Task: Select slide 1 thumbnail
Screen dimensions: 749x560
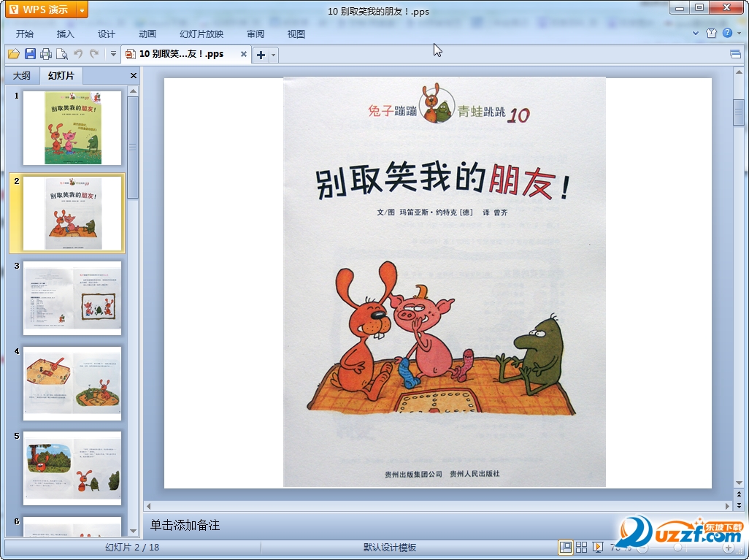Action: 72,128
